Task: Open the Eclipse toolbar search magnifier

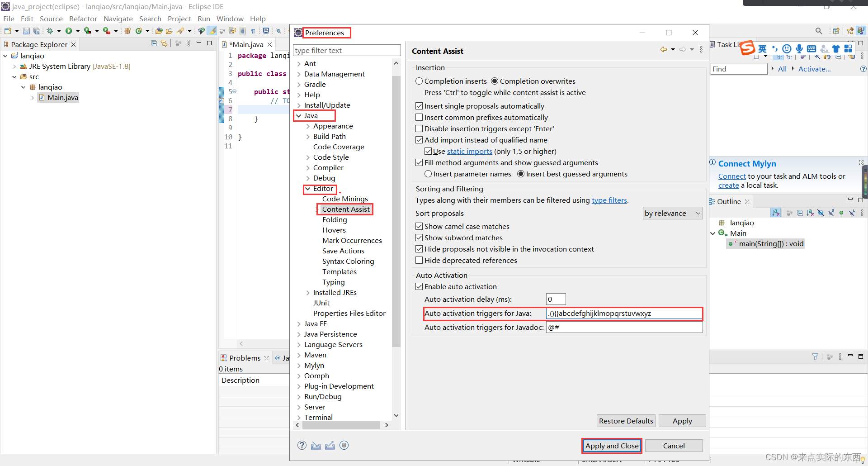Action: click(819, 31)
